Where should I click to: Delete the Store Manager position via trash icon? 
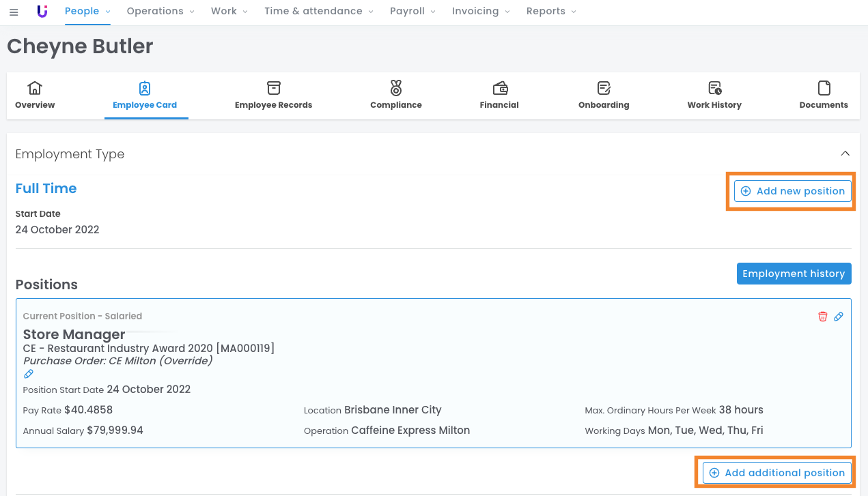point(822,317)
